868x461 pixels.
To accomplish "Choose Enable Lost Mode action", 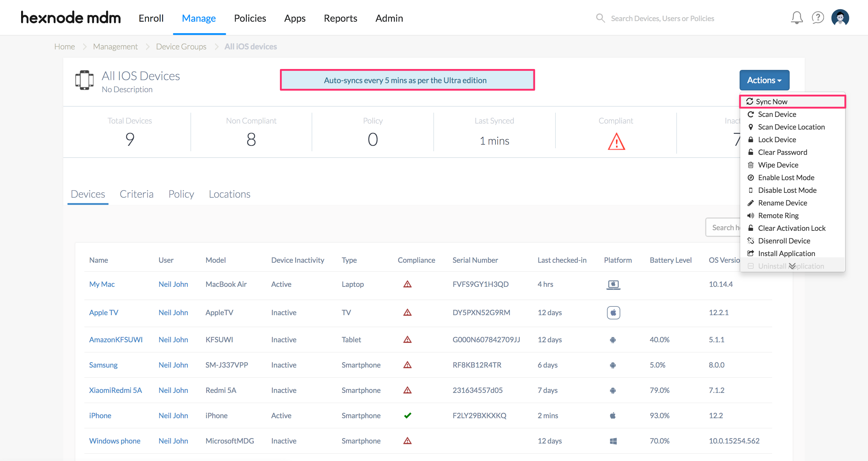I will tap(792, 177).
